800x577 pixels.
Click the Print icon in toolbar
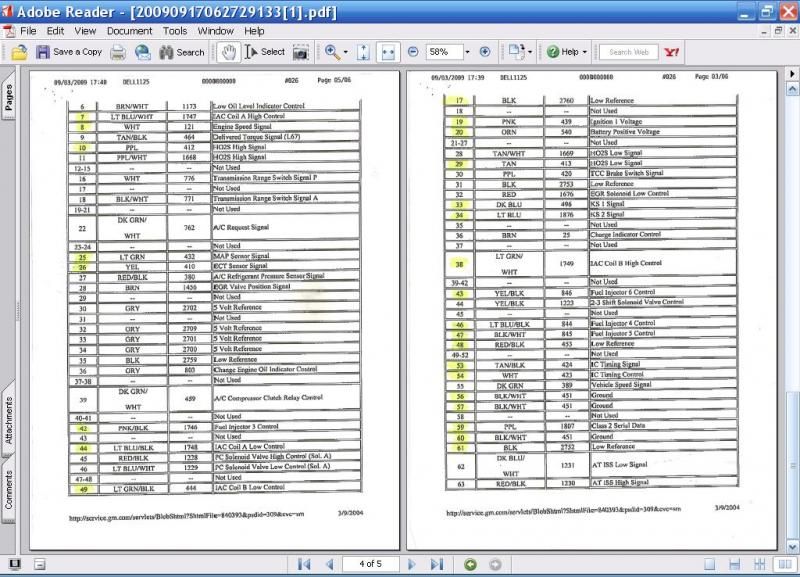(119, 52)
